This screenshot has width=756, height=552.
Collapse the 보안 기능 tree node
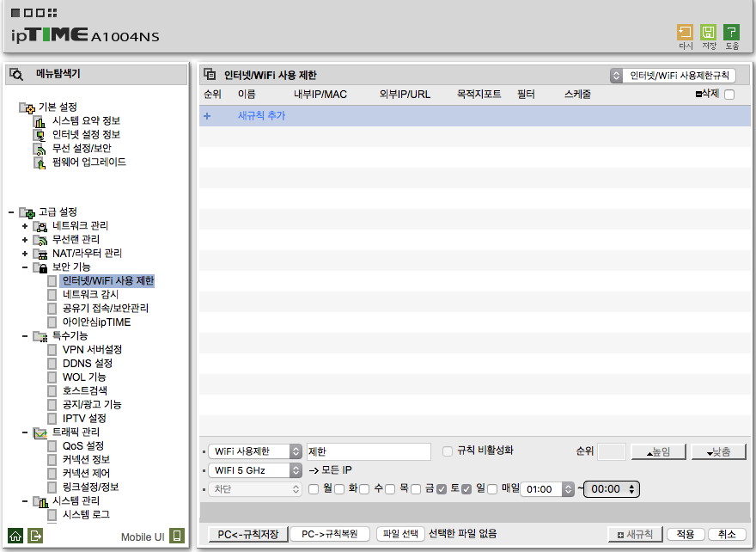click(x=25, y=267)
